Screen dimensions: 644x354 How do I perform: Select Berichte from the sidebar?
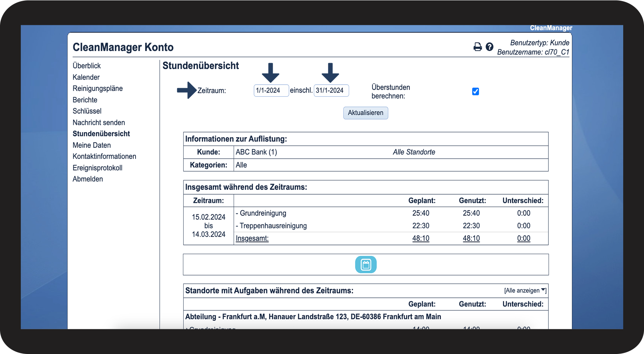click(85, 100)
